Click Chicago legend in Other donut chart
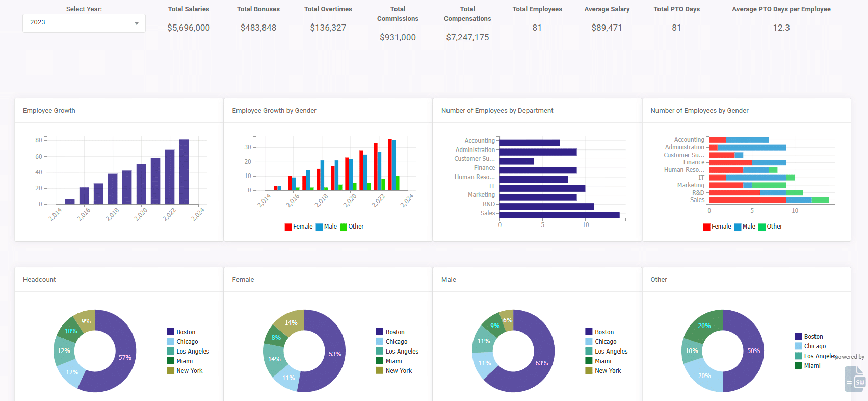This screenshot has width=868, height=401. pos(810,346)
